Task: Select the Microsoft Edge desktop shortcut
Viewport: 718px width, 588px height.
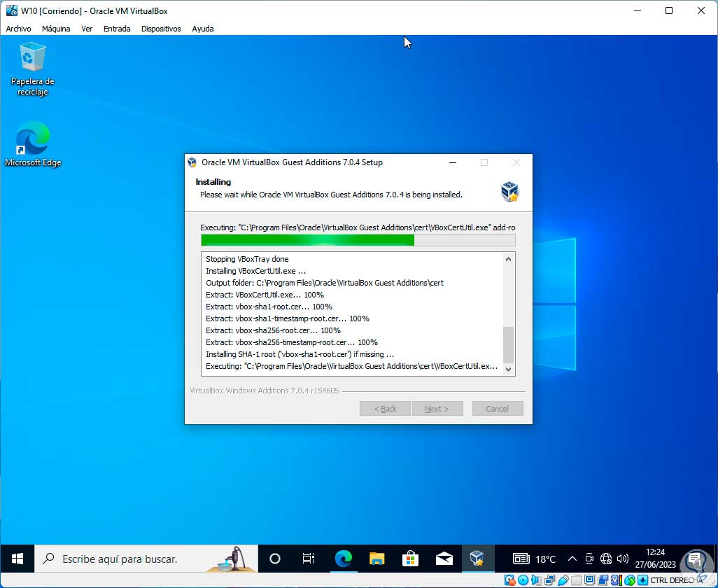Action: (x=32, y=144)
